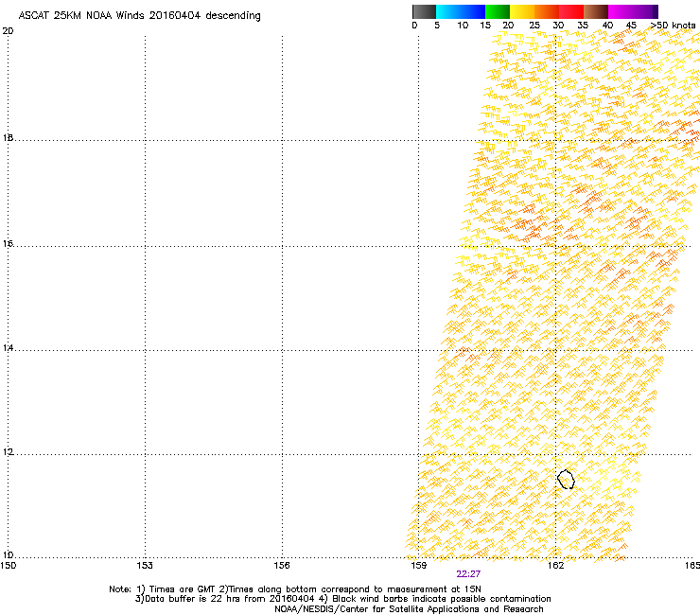Click the latitude label '16'
This screenshot has height=615, width=700.
(x=8, y=244)
